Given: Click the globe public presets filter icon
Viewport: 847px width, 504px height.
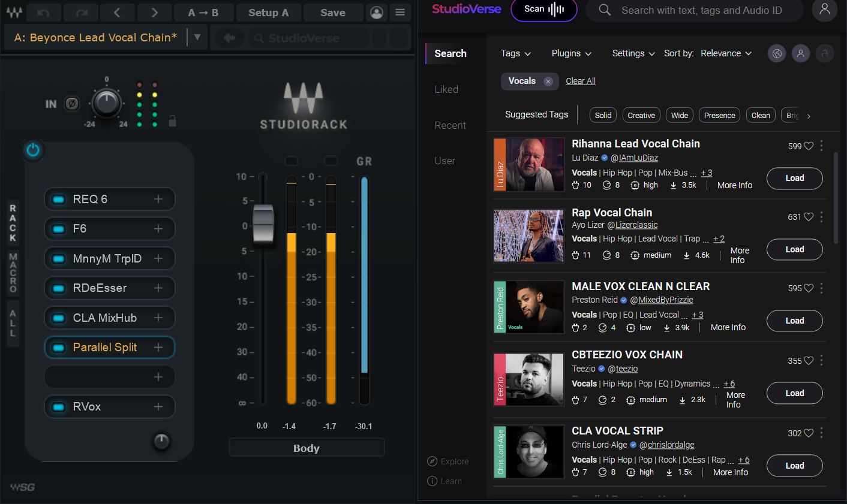Looking at the screenshot, I should click(777, 53).
